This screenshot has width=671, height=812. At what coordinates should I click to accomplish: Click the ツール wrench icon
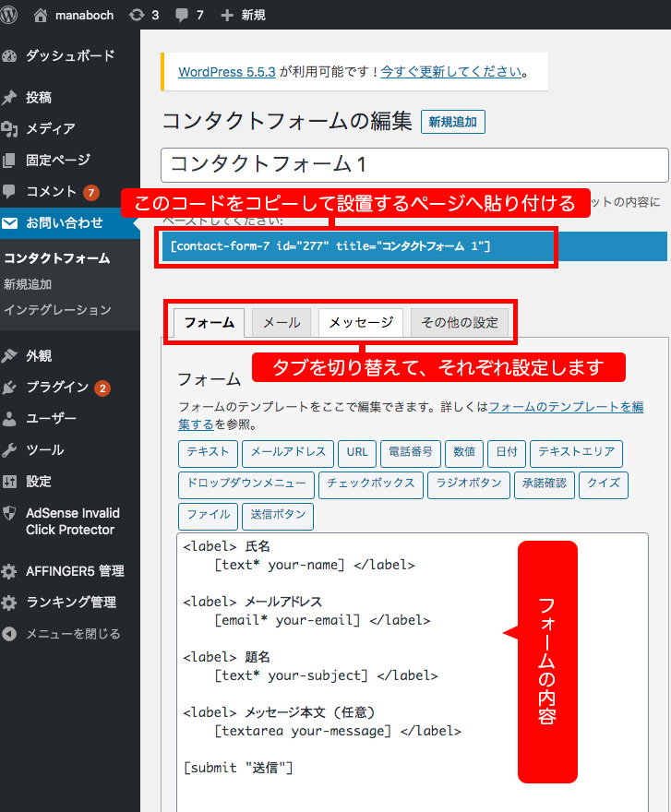tap(9, 450)
